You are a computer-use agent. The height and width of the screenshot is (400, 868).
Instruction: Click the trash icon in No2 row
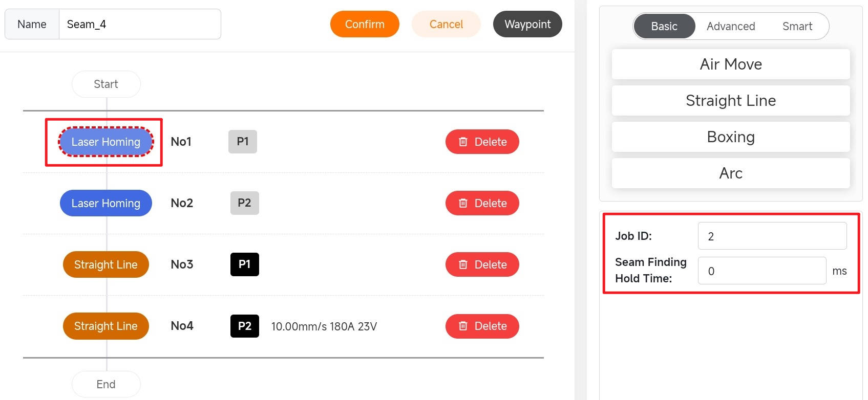(463, 203)
